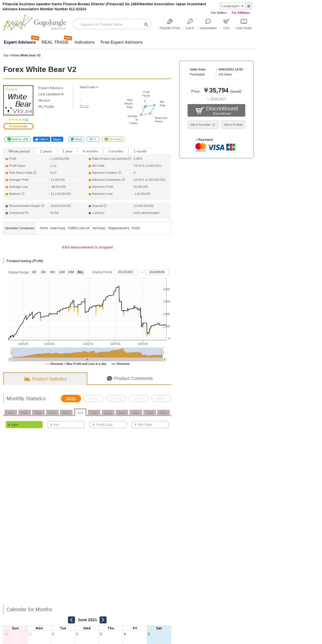322x644 pixels.
Task: Select the Jun month tab
Action: coord(80,412)
